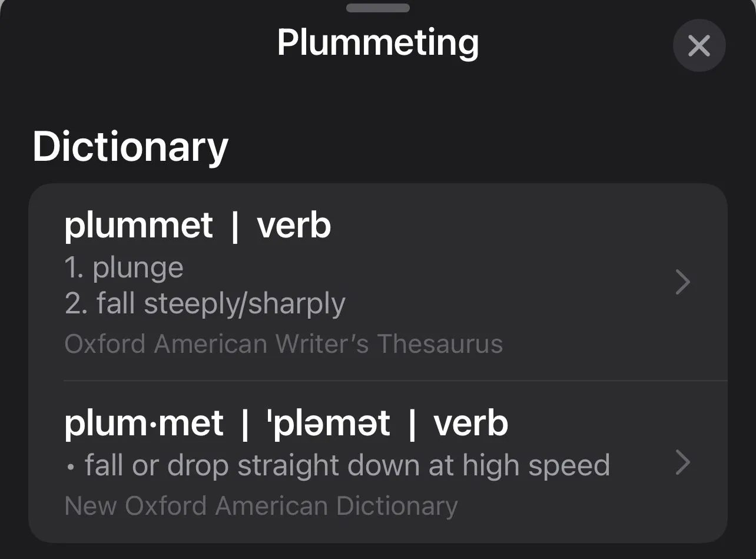Expand the Oxford Thesaurus entry chevron
Screen dimensions: 756x559
[682, 283]
